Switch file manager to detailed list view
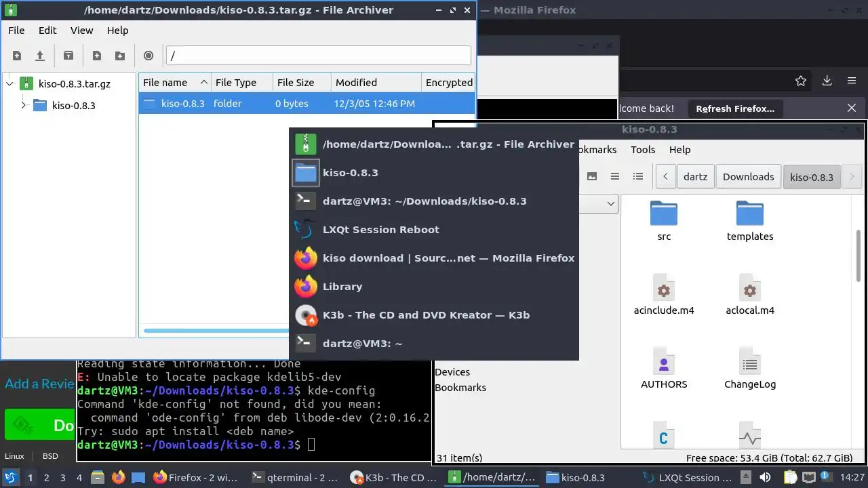 pyautogui.click(x=638, y=176)
